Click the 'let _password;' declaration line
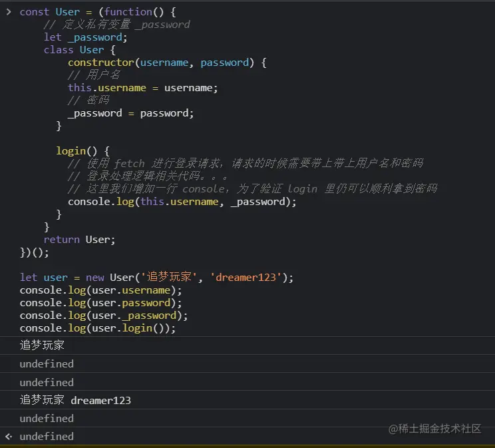Screen dimensions: 495x448 86,37
